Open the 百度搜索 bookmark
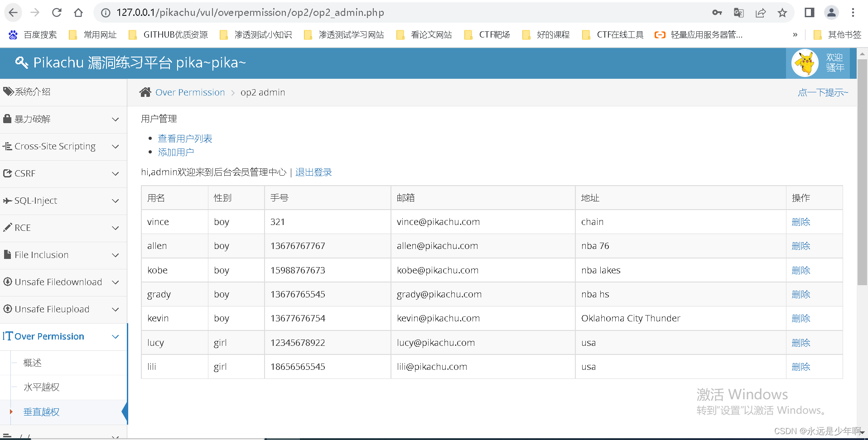868x440 pixels. click(33, 35)
